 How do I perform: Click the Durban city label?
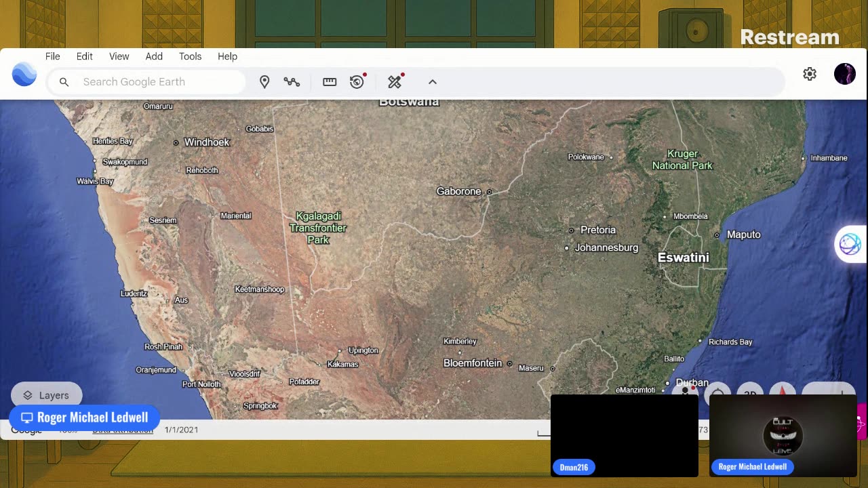click(x=692, y=382)
